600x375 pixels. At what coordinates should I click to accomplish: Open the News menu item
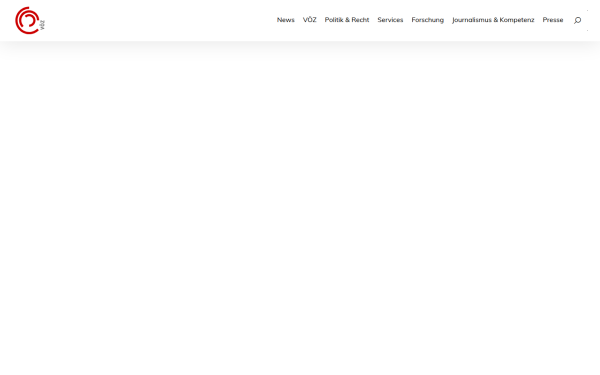[285, 20]
